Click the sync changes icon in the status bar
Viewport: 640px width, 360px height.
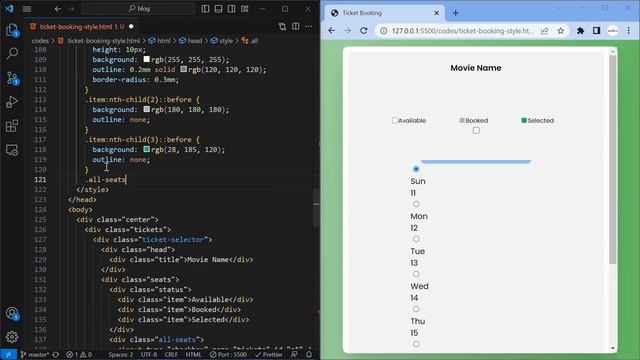pos(56,355)
